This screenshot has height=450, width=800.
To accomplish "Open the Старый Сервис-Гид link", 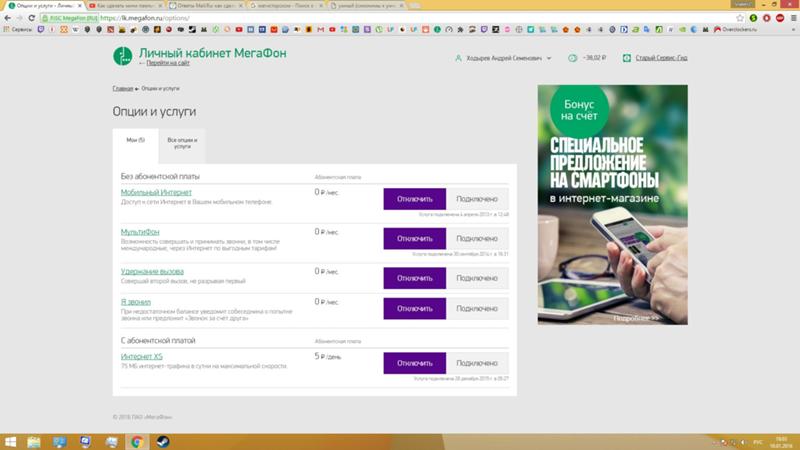I will 661,58.
